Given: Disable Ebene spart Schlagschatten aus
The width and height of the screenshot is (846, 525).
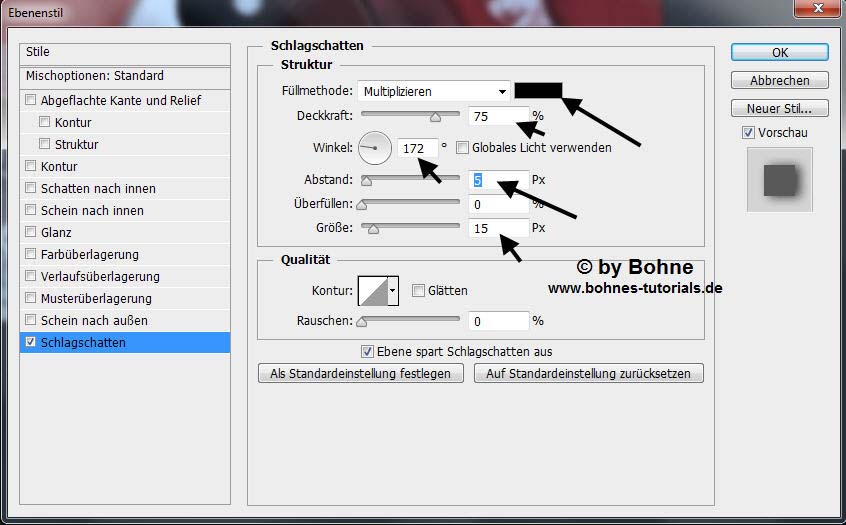Looking at the screenshot, I should (x=367, y=352).
